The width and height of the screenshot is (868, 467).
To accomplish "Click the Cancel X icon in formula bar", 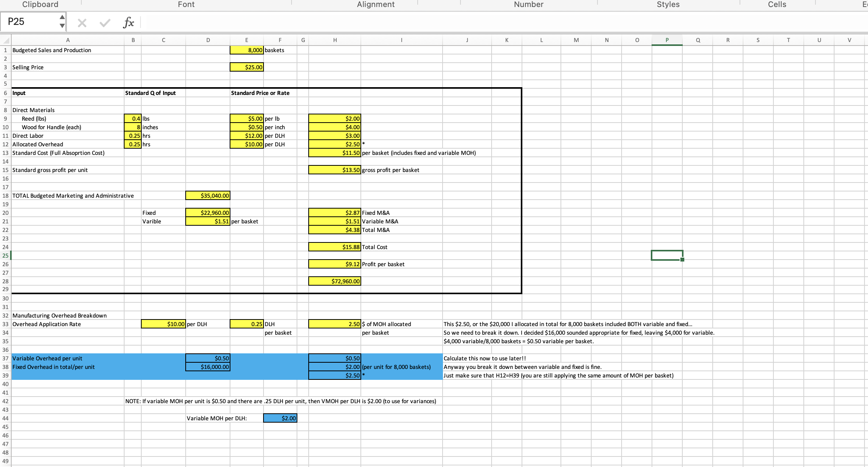I will pyautogui.click(x=82, y=23).
